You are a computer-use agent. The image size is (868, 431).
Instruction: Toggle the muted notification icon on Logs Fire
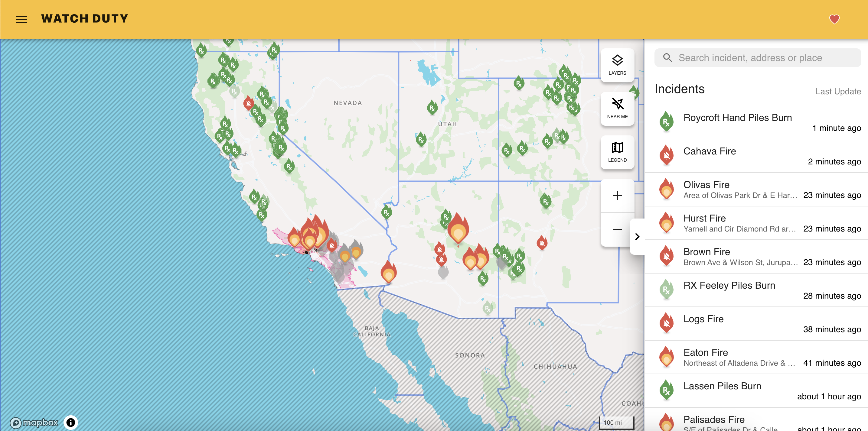tap(666, 322)
